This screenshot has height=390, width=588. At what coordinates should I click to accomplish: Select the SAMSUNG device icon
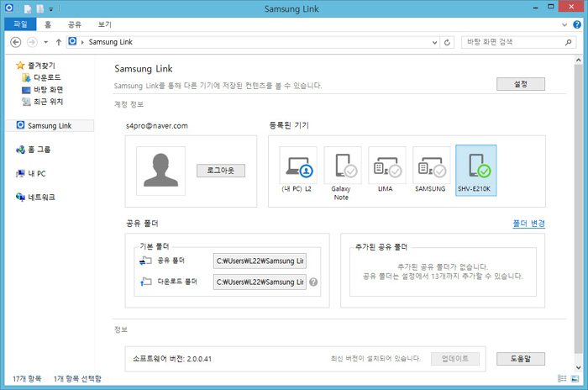pyautogui.click(x=431, y=166)
